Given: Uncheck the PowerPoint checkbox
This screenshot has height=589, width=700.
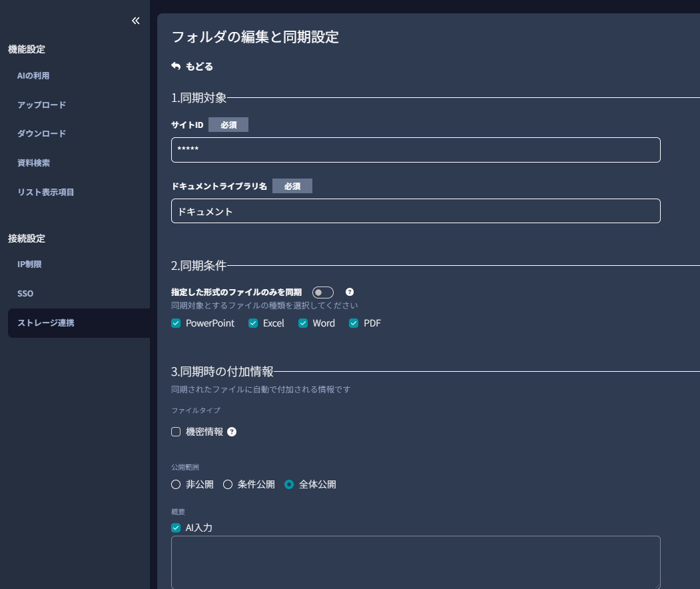Looking at the screenshot, I should pyautogui.click(x=176, y=323).
